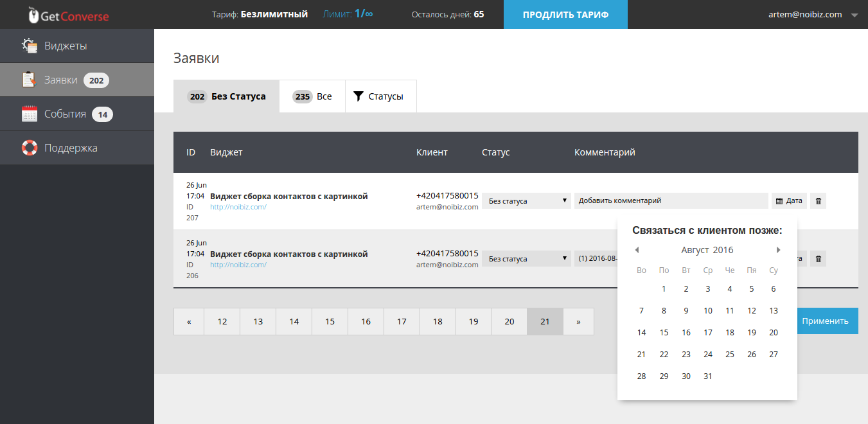Select day 17 in the calendar
Viewport: 868px width, 424px height.
(x=708, y=333)
